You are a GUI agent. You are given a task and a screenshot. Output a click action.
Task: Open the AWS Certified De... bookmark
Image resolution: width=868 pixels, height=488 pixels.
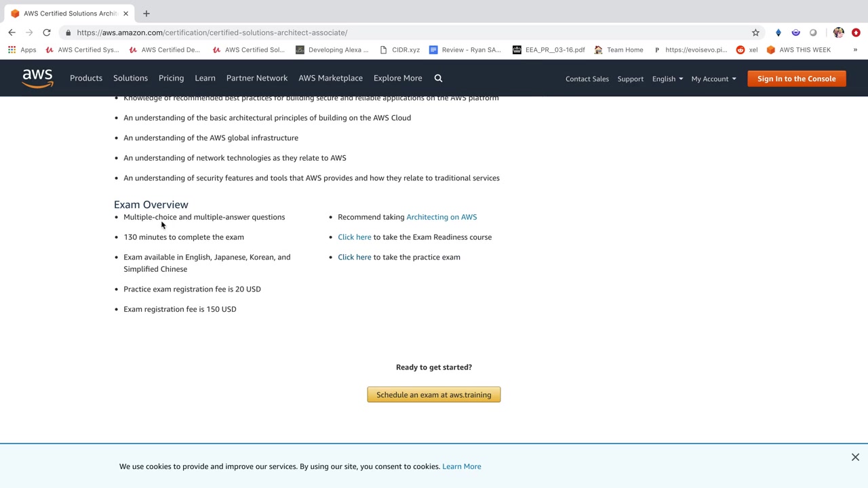[x=165, y=49]
